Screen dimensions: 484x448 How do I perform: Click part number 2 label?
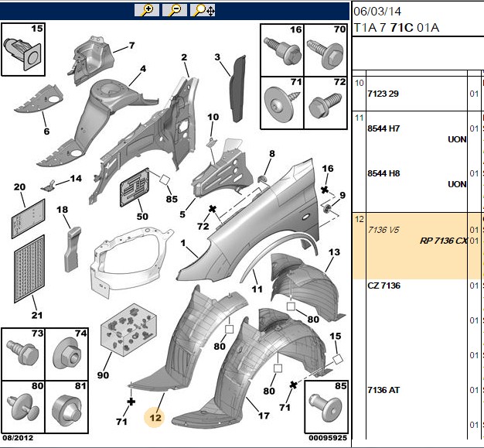pos(184,57)
